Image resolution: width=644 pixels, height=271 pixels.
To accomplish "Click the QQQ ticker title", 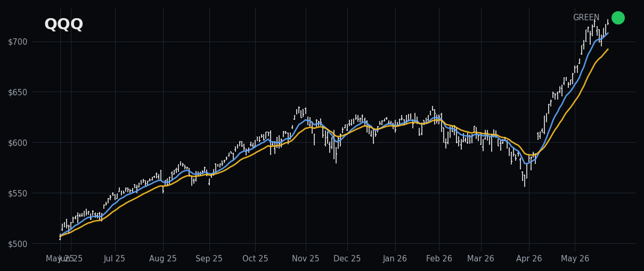I will (63, 24).
